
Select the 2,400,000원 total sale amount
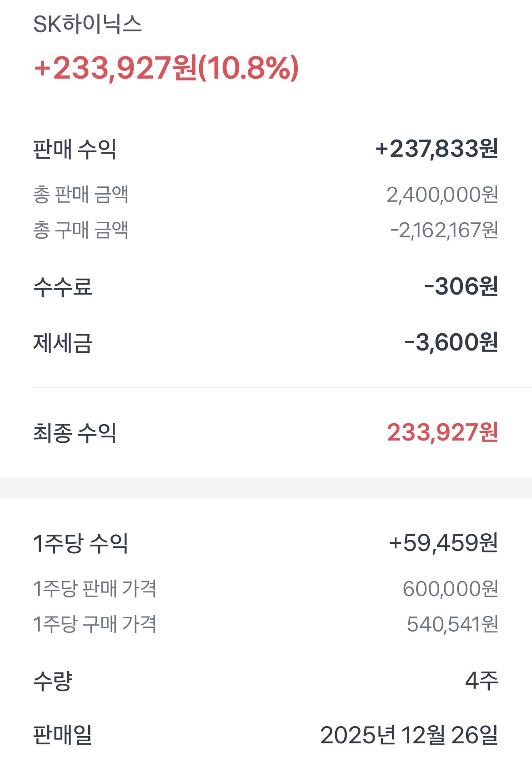coord(442,195)
